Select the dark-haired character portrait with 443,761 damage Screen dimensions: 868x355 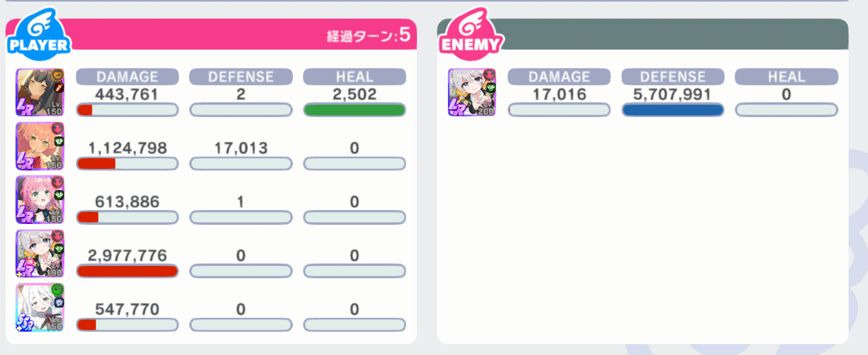(40, 92)
